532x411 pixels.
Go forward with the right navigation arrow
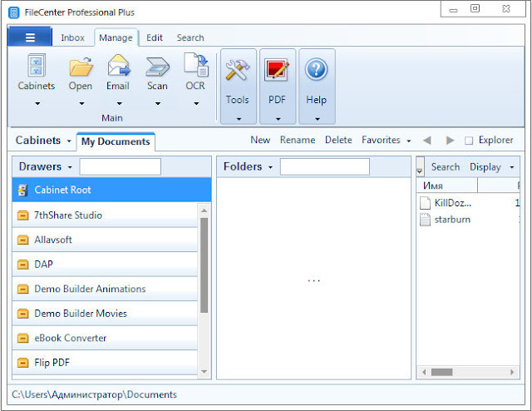click(x=450, y=140)
